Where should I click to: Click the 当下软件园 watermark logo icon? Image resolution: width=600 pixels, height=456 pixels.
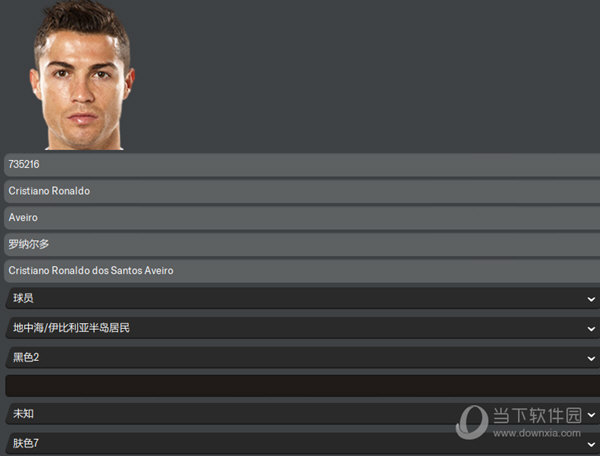471,422
